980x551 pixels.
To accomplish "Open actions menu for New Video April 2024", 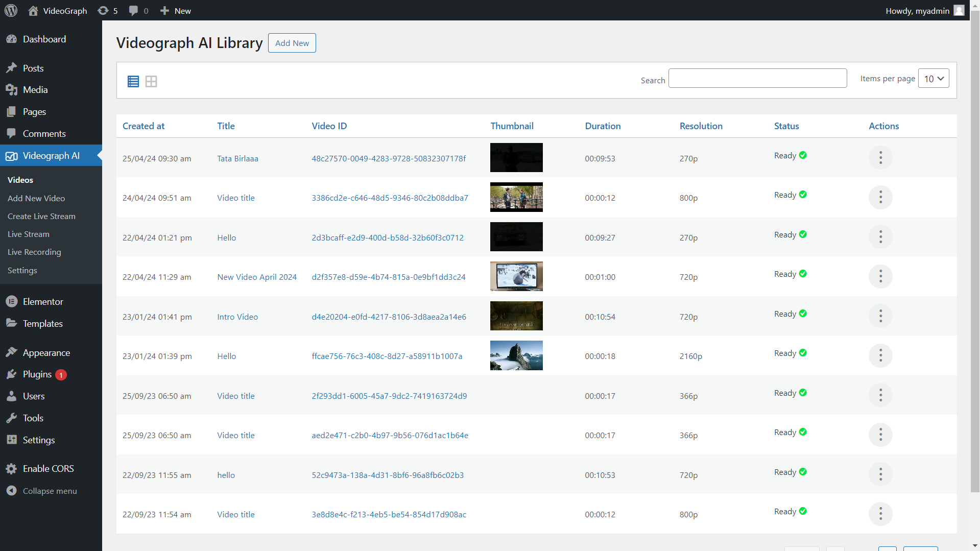I will point(880,276).
